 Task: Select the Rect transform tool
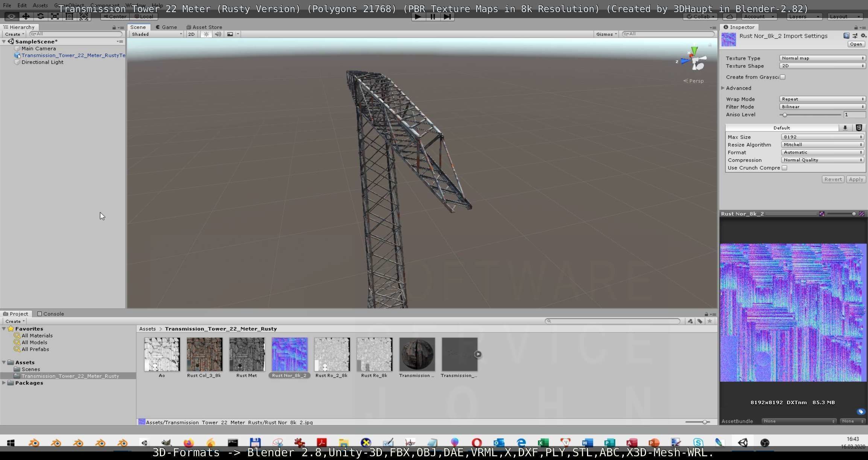point(69,17)
